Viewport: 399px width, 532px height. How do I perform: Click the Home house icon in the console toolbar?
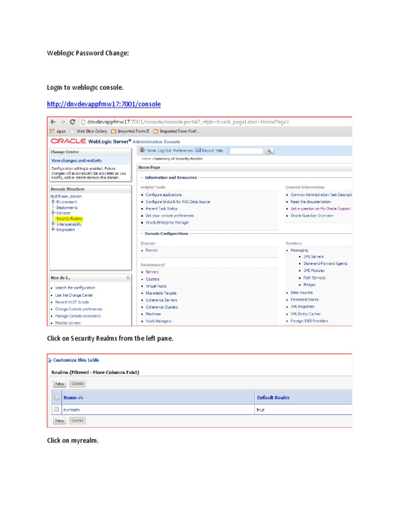click(x=142, y=150)
